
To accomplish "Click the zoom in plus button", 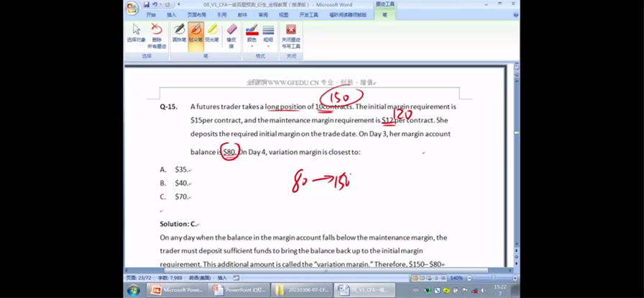I will click(x=515, y=278).
